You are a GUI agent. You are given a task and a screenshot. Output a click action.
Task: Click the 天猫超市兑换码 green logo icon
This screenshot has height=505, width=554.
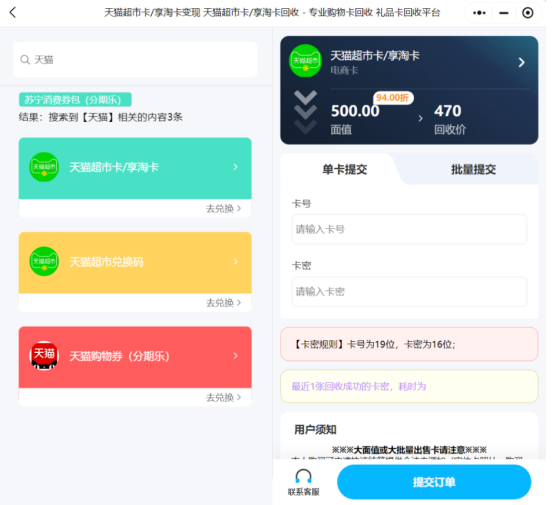(44, 262)
